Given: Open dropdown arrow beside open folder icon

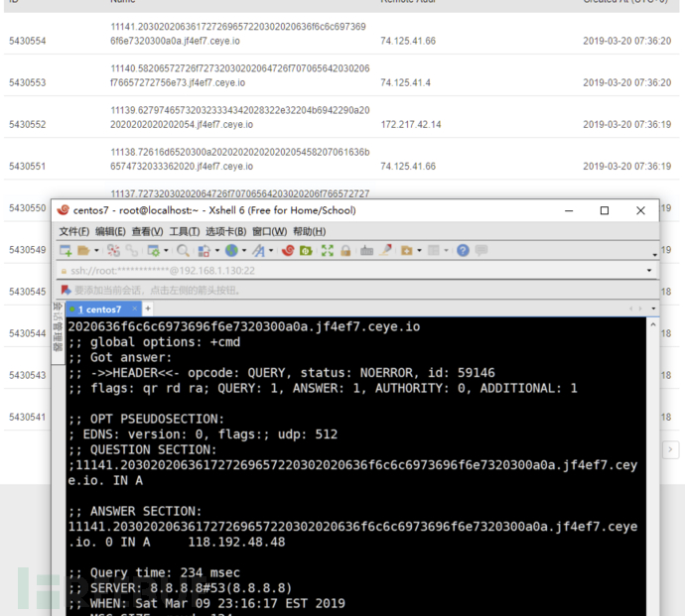Looking at the screenshot, I should click(96, 251).
